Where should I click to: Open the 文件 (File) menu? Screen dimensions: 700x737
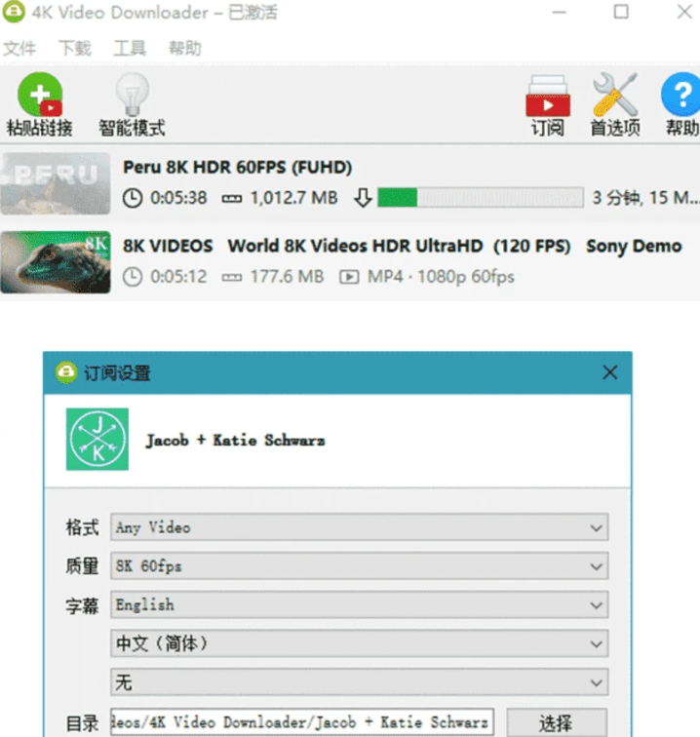coord(19,48)
